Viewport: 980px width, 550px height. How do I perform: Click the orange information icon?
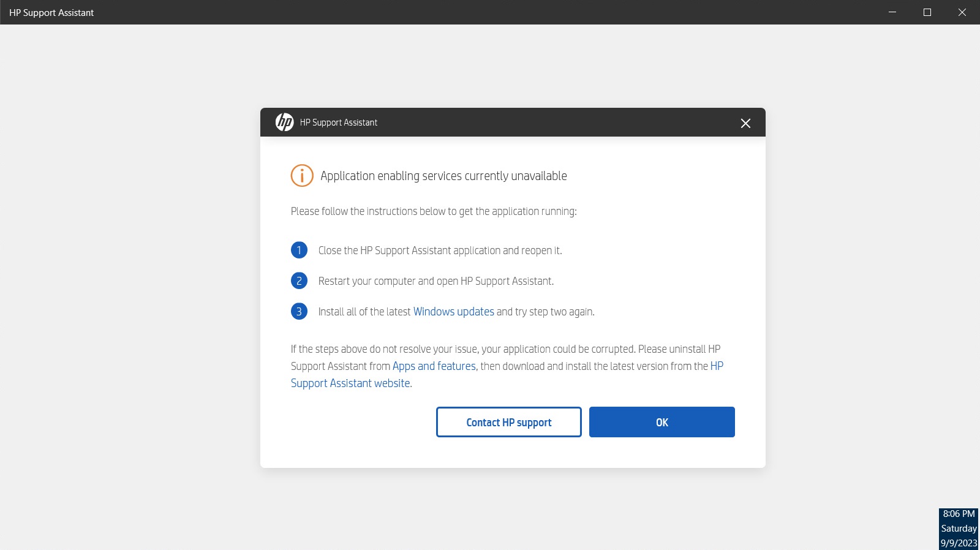tap(302, 176)
